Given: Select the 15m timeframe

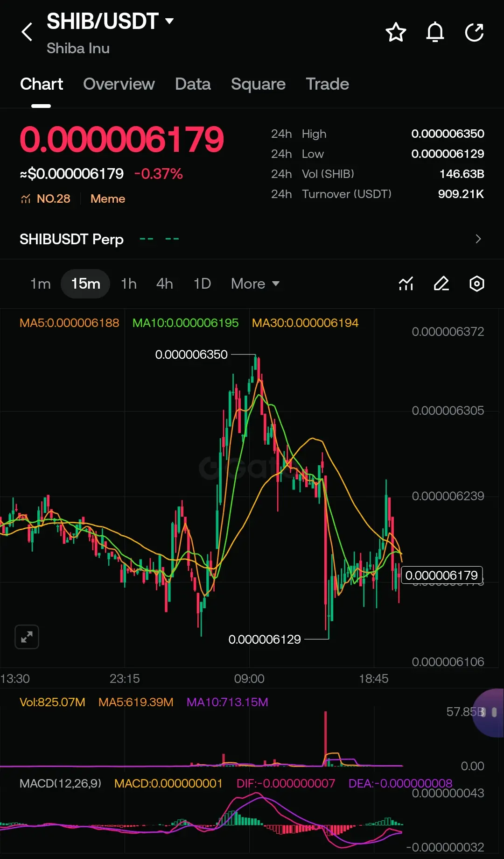Looking at the screenshot, I should point(85,284).
